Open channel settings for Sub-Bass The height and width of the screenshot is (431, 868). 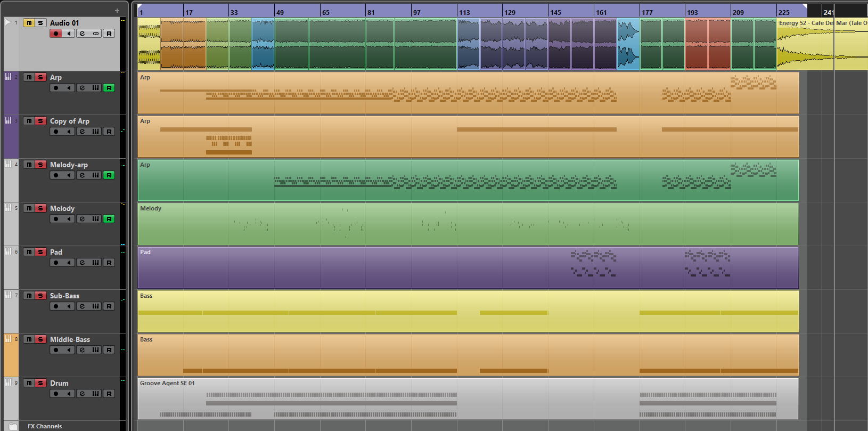82,306
